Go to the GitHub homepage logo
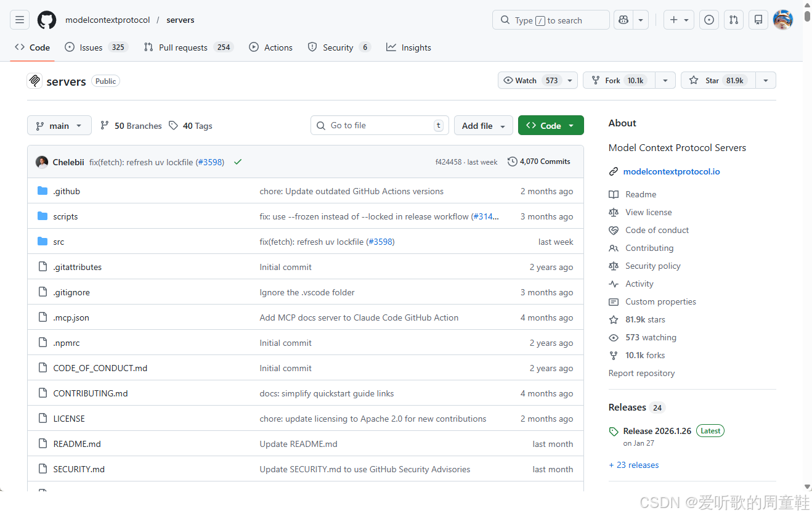The width and height of the screenshot is (812, 516). [x=47, y=20]
